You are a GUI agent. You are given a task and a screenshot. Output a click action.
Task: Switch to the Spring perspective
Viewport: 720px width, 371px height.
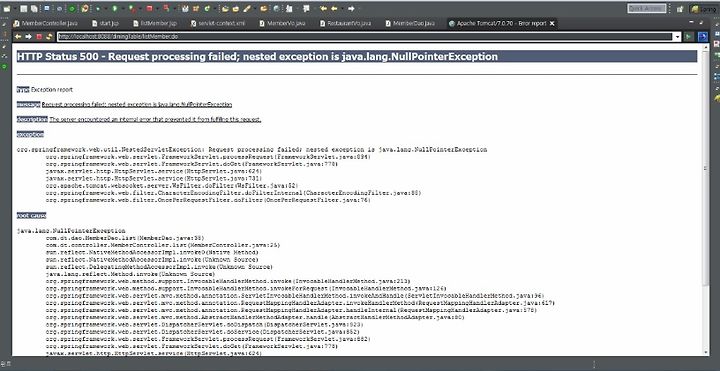pyautogui.click(x=705, y=9)
